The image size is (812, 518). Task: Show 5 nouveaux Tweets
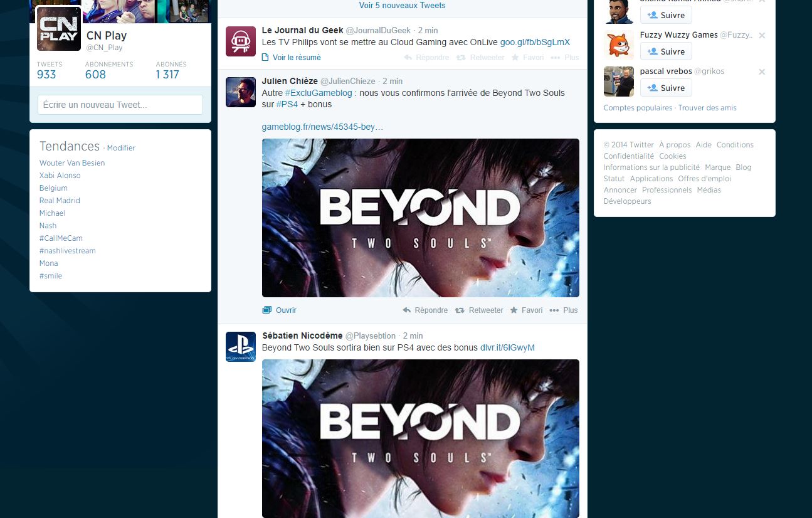[x=402, y=6]
